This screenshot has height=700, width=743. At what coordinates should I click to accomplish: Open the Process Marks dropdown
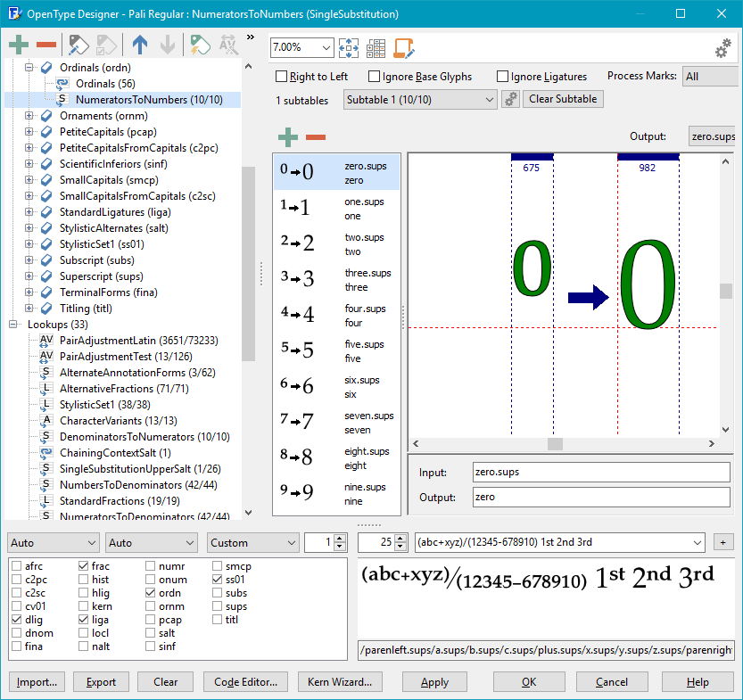710,77
